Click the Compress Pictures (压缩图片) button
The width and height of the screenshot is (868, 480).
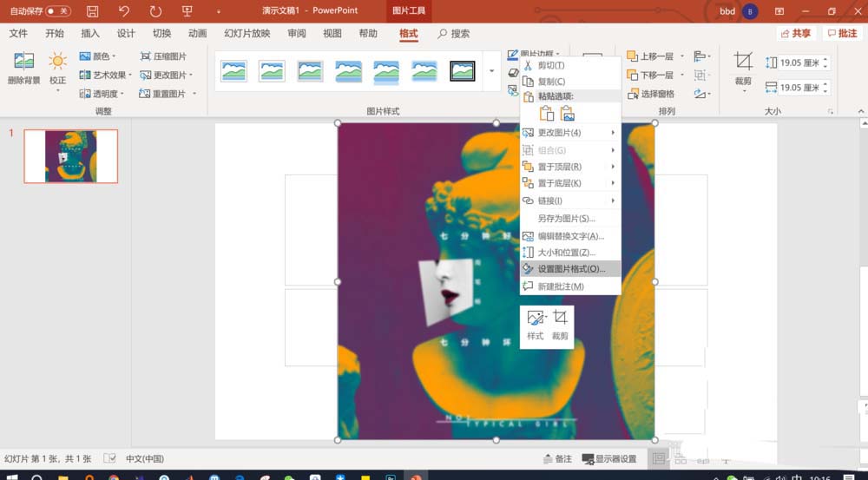[x=163, y=56]
